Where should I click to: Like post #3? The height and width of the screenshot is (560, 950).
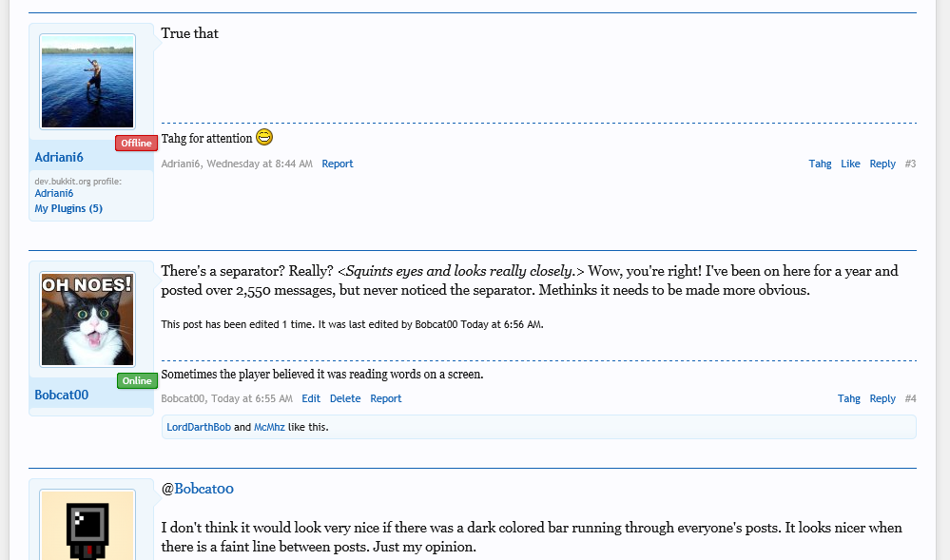(850, 164)
